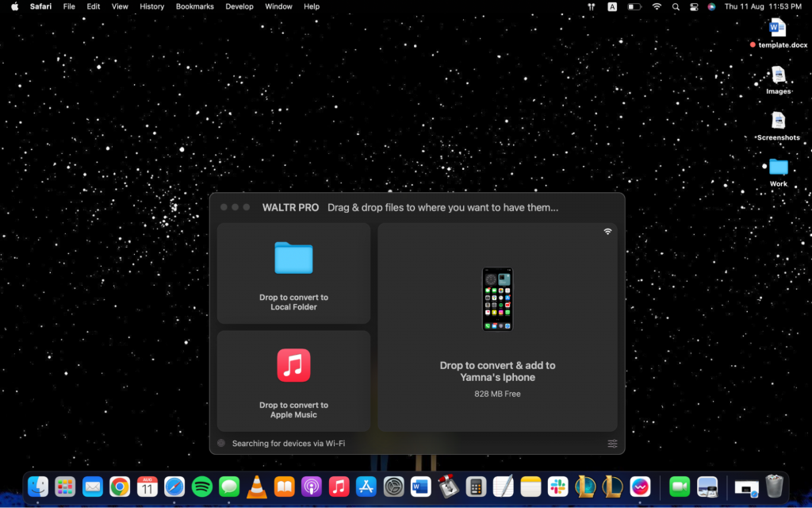Open the Window menu

tap(278, 6)
